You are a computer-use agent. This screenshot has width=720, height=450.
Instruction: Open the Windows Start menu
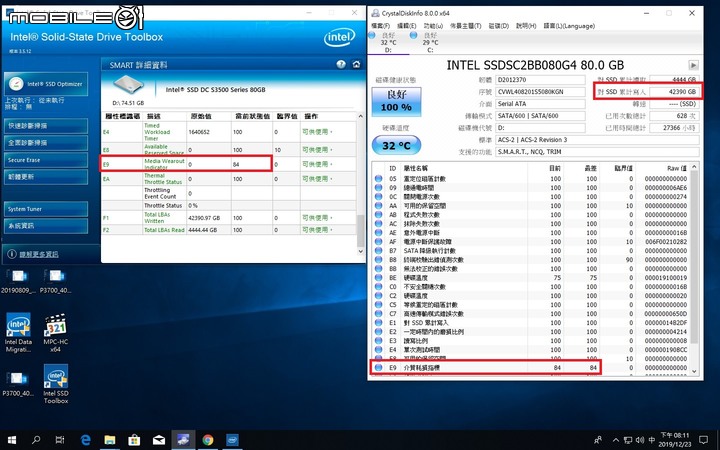click(x=12, y=440)
